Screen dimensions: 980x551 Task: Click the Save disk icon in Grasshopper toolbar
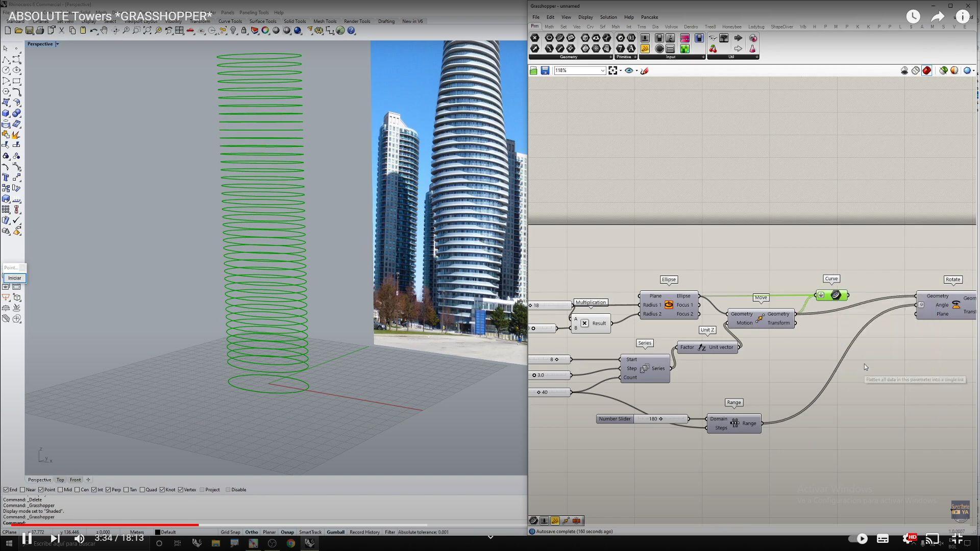pyautogui.click(x=545, y=71)
